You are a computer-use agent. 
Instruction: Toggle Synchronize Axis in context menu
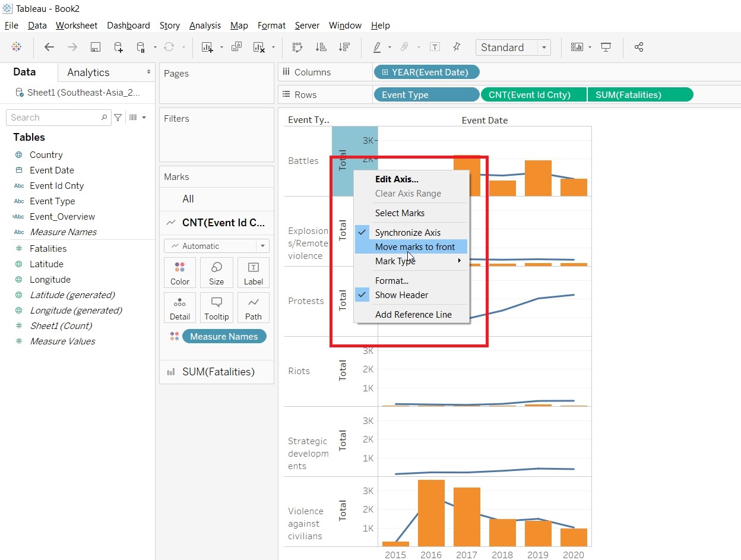pos(407,233)
